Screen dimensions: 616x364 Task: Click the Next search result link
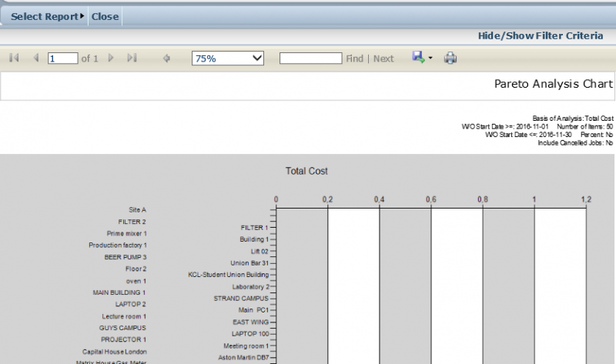(383, 58)
